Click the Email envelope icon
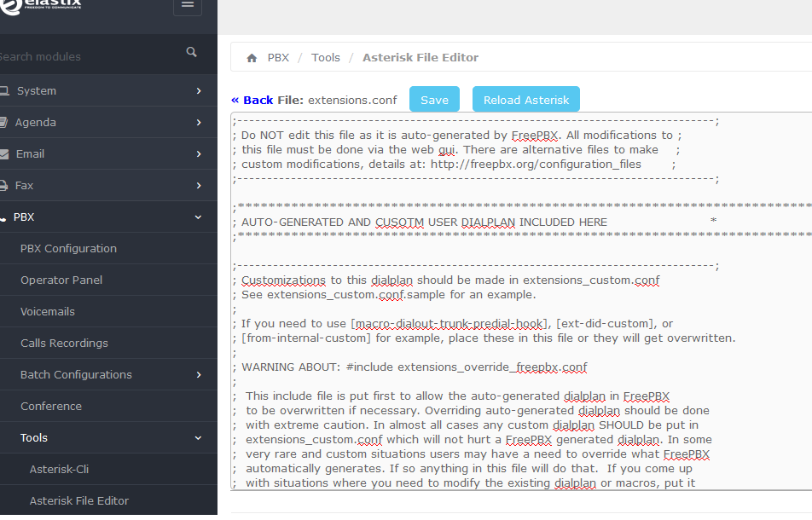The height and width of the screenshot is (520, 812). (x=4, y=154)
